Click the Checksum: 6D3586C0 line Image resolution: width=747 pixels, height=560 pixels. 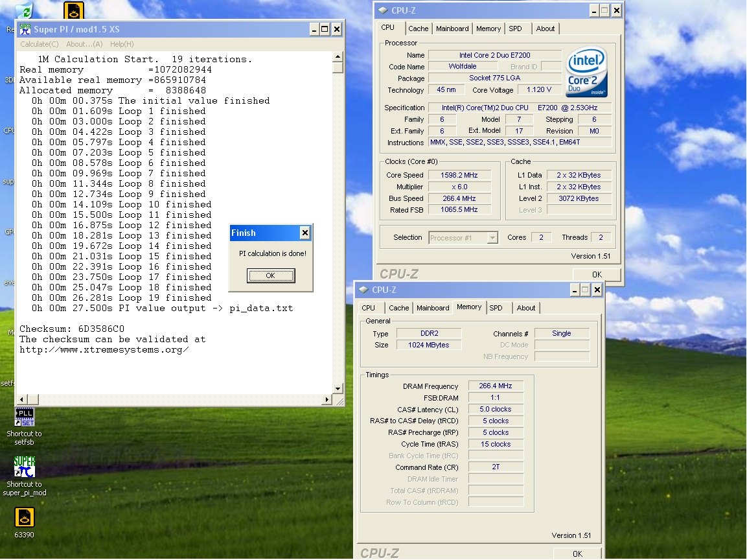click(72, 329)
